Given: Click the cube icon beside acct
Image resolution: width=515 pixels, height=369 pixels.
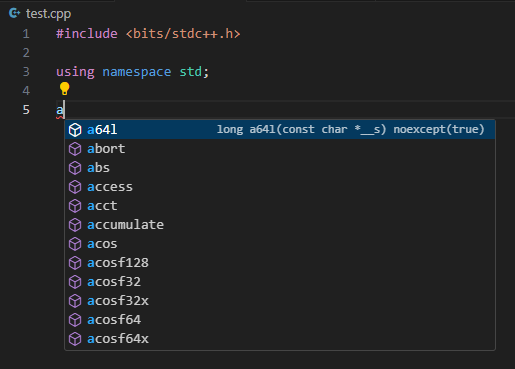Looking at the screenshot, I should (x=75, y=206).
